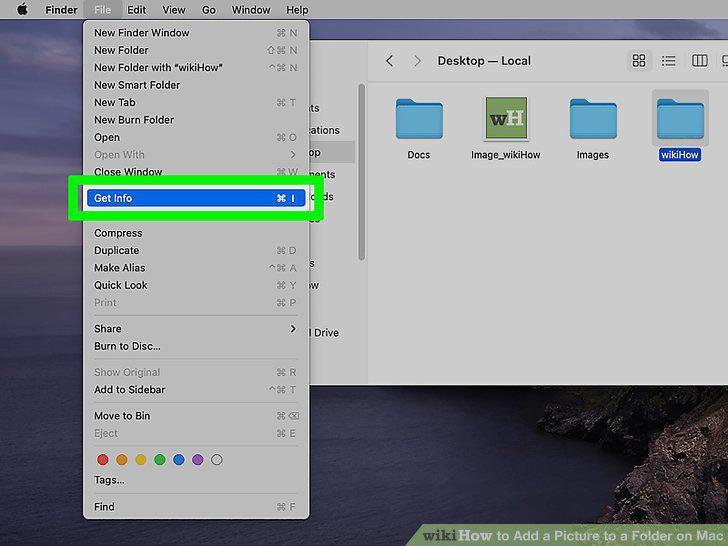Choose Move to Bin
Image resolution: width=728 pixels, height=546 pixels.
195,416
